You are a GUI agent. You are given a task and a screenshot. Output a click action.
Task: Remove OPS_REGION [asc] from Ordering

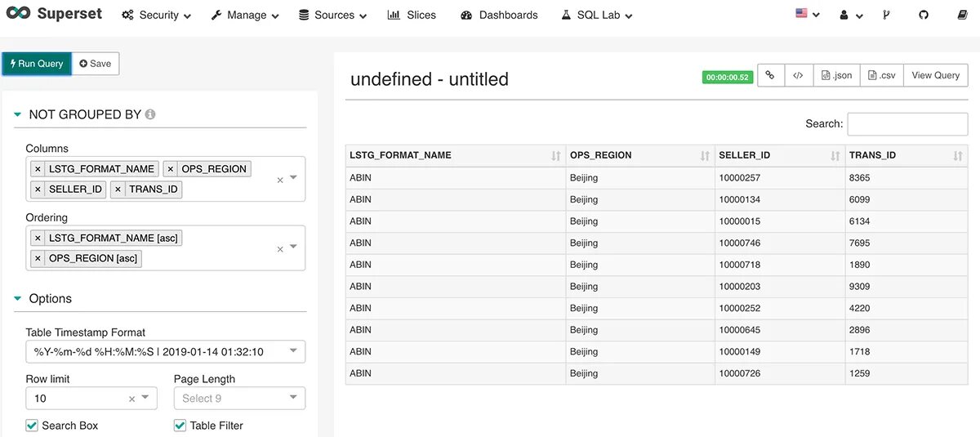[38, 258]
